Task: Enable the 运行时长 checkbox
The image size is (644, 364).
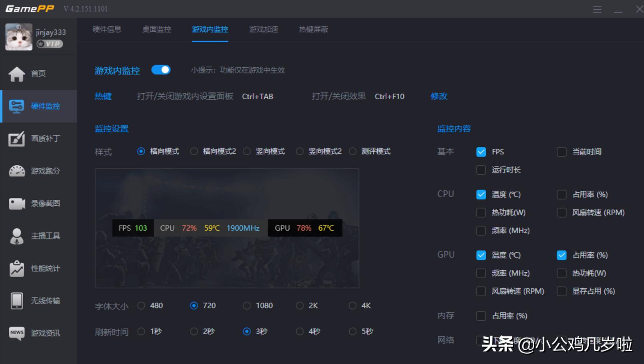Action: tap(481, 170)
